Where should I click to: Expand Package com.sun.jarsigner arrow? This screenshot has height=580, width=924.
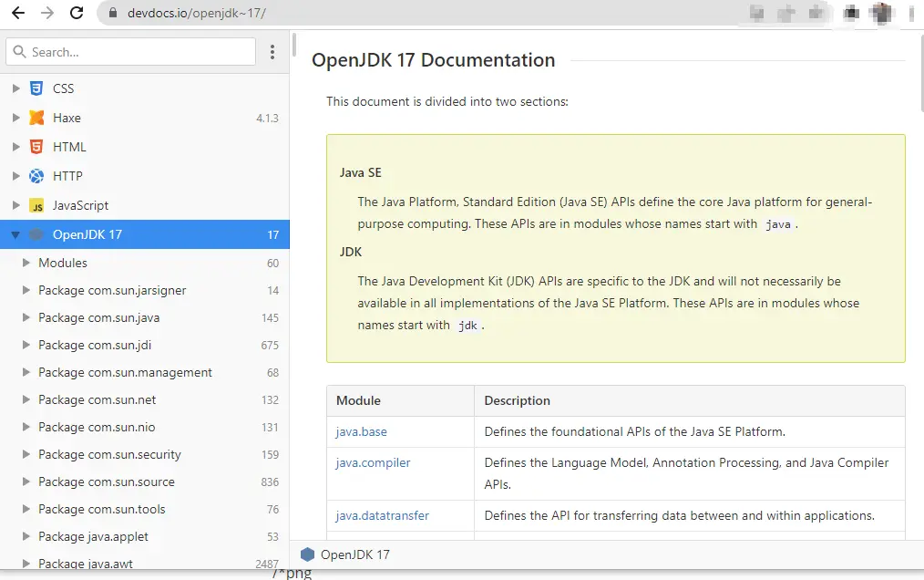pyautogui.click(x=26, y=290)
